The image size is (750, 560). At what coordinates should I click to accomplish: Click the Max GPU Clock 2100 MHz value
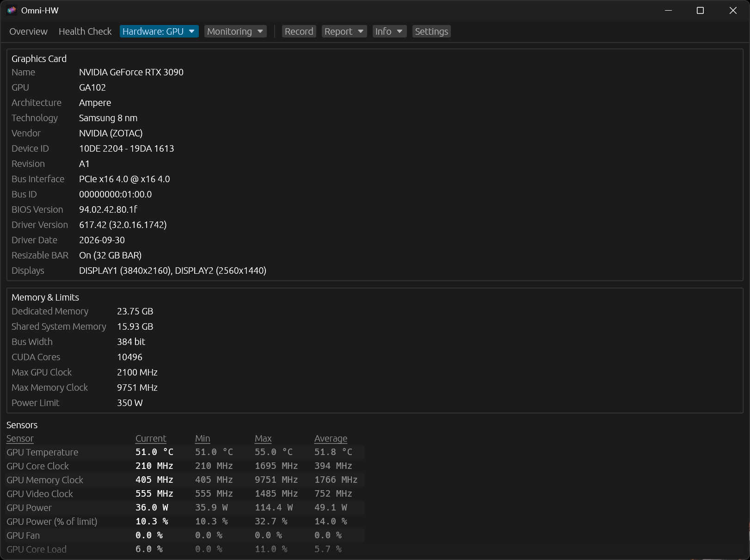pyautogui.click(x=137, y=372)
